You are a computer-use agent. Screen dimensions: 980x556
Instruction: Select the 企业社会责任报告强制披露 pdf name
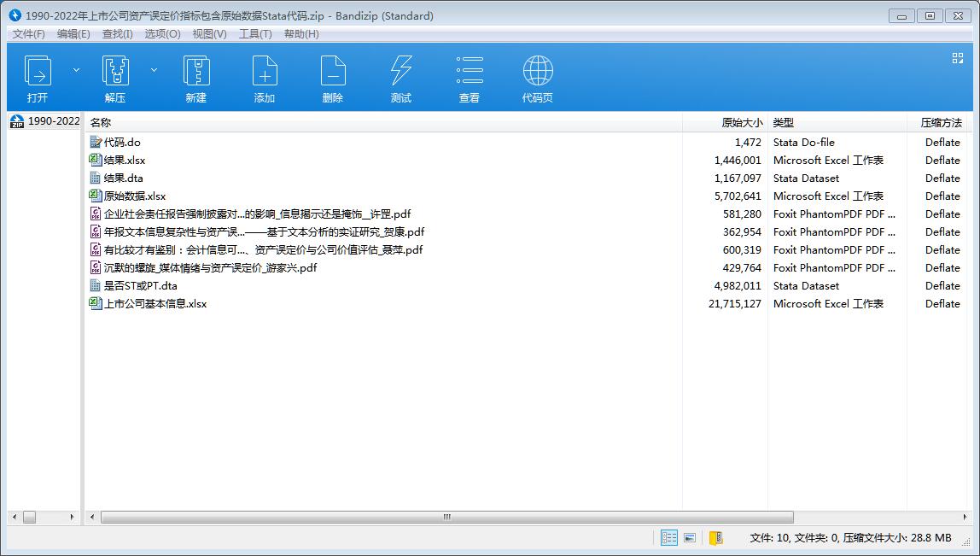tap(258, 214)
